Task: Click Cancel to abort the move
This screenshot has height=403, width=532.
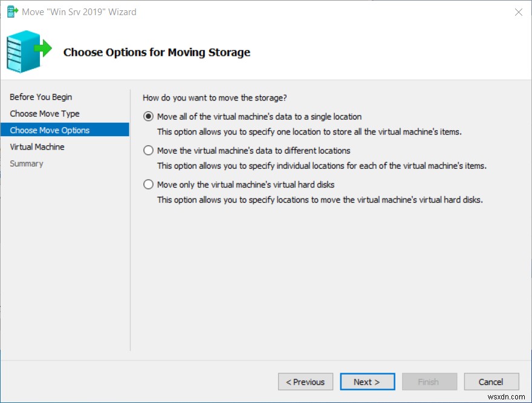Action: (x=491, y=381)
